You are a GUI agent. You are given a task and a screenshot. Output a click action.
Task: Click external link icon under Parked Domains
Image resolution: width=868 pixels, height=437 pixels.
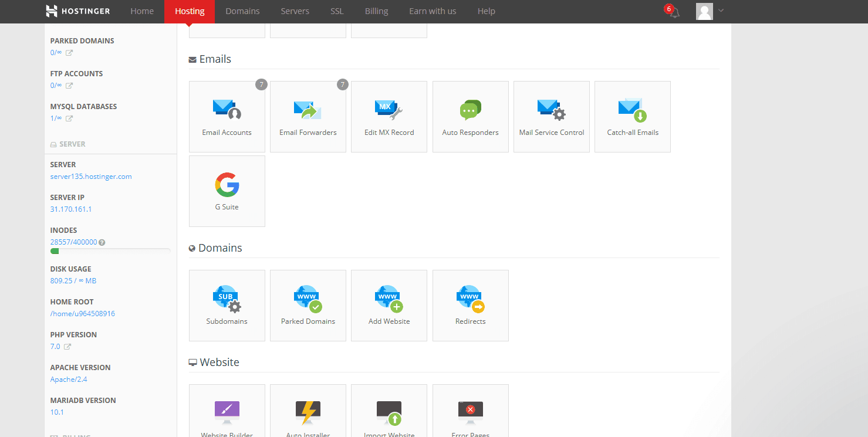(x=69, y=53)
